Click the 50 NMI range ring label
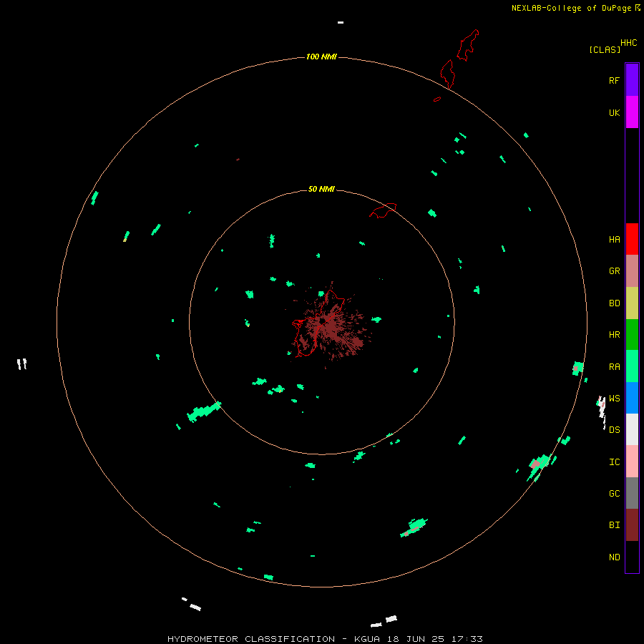The width and height of the screenshot is (644, 644). pyautogui.click(x=321, y=189)
